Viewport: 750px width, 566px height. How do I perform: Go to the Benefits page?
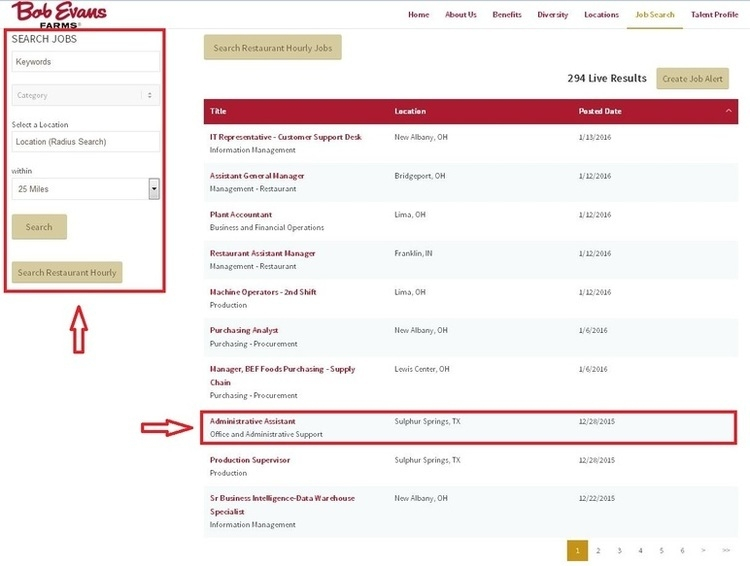pos(507,15)
